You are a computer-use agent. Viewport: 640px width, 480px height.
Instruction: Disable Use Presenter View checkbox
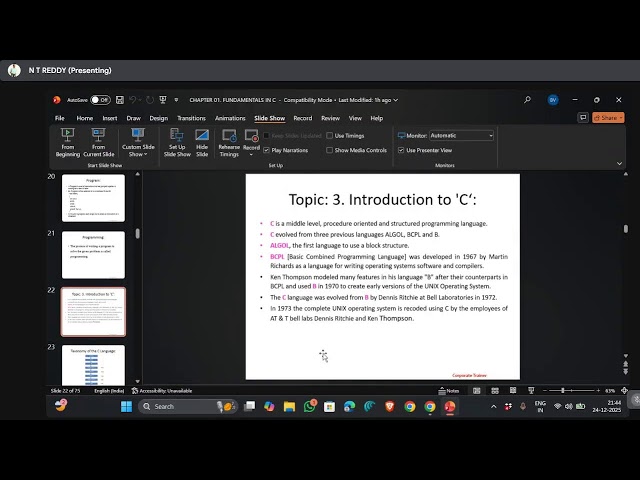coord(400,150)
